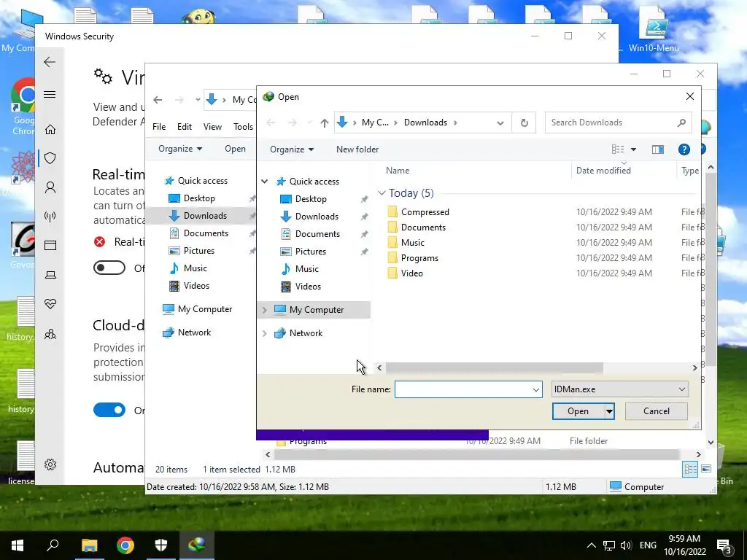Open Account protection person icon in Windows Security
The image size is (747, 560).
50,187
